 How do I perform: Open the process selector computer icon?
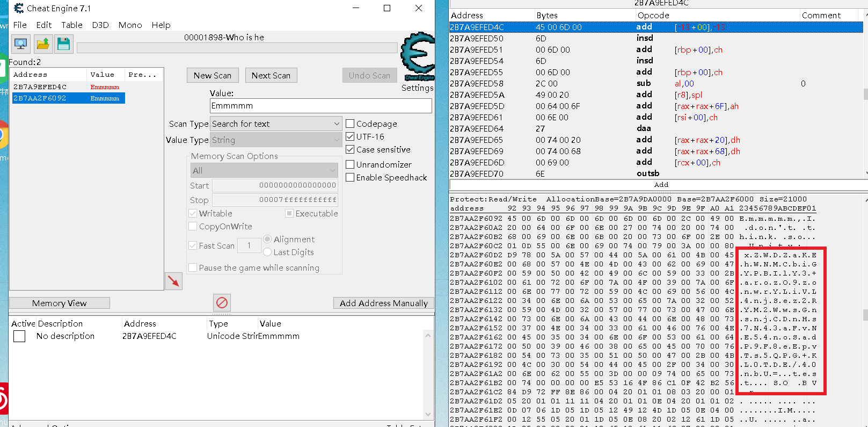tap(21, 44)
